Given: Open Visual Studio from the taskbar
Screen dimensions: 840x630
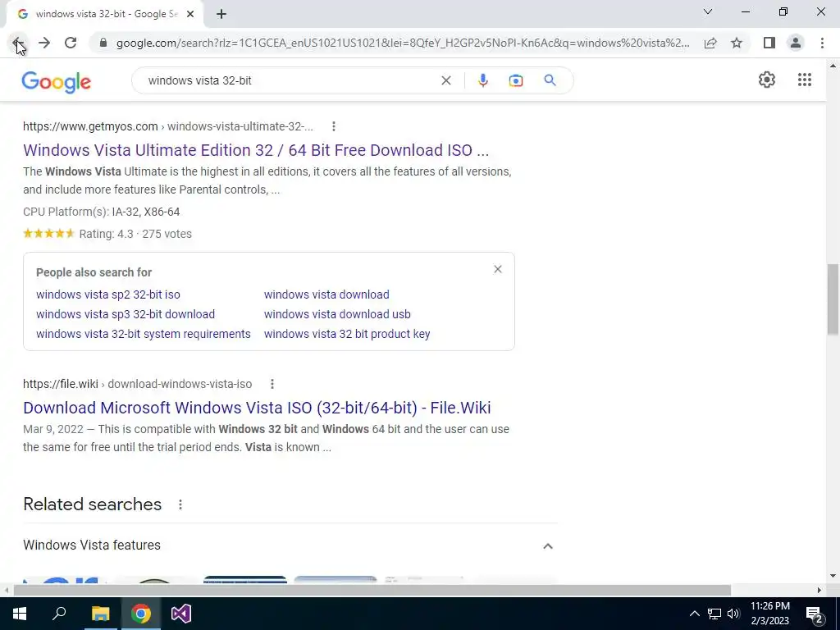Looking at the screenshot, I should coord(181,614).
